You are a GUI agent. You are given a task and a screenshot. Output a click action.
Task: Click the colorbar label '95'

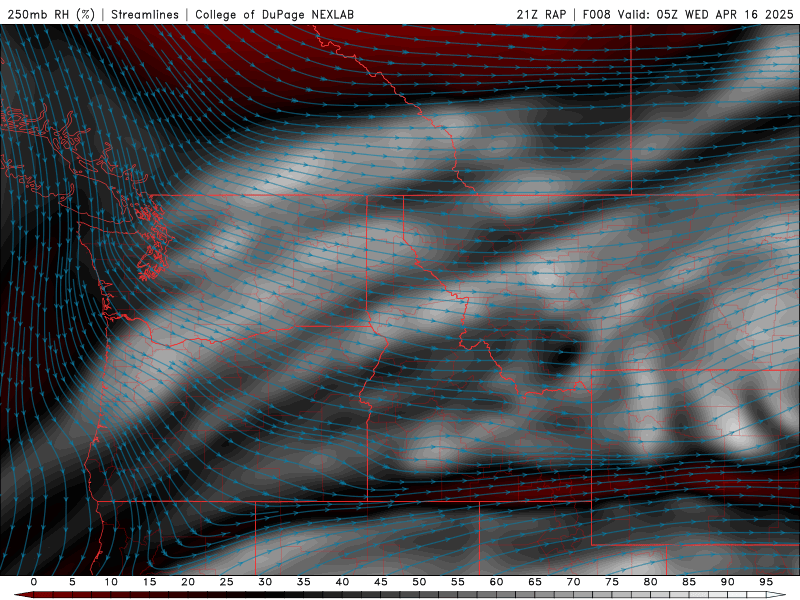pyautogui.click(x=766, y=582)
